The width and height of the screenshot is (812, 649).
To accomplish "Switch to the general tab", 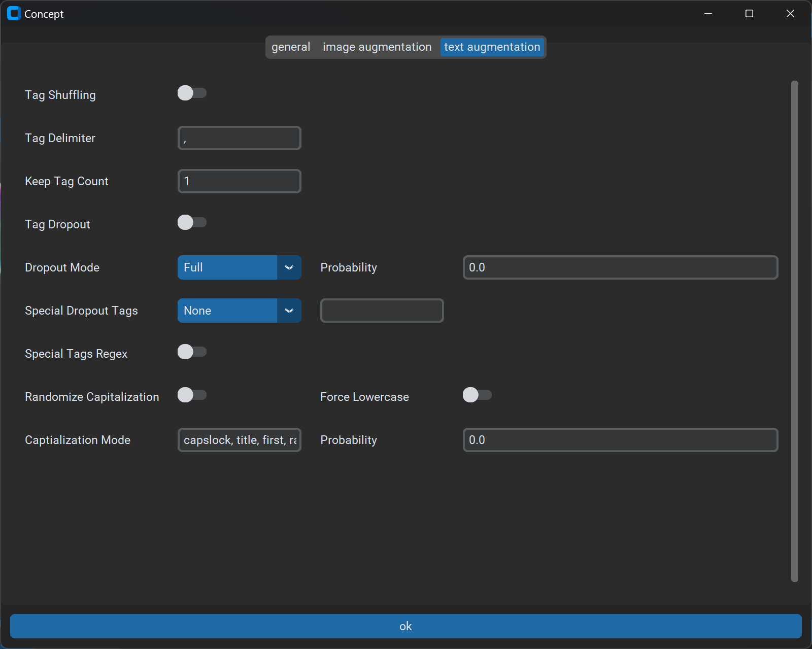I will 291,47.
